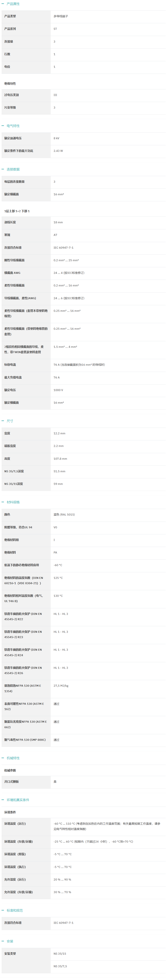Click the 每层的连接数量 label
167x980 pixels.
pos(14,181)
